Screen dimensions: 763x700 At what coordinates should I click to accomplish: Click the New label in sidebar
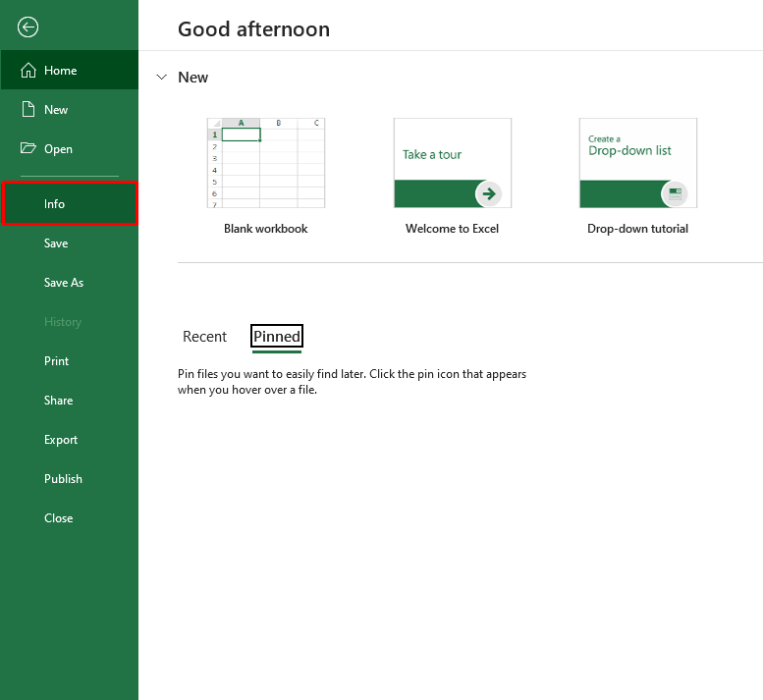(56, 109)
